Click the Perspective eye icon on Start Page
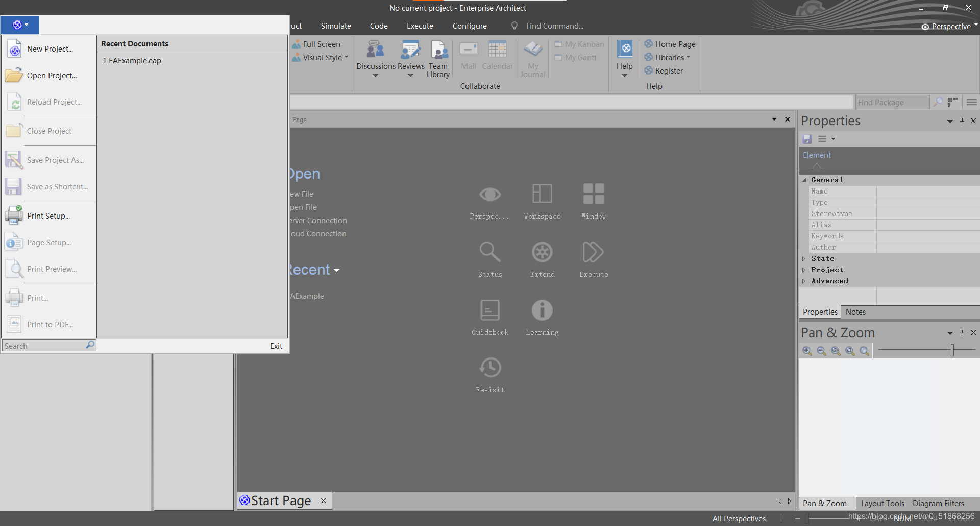 490,195
